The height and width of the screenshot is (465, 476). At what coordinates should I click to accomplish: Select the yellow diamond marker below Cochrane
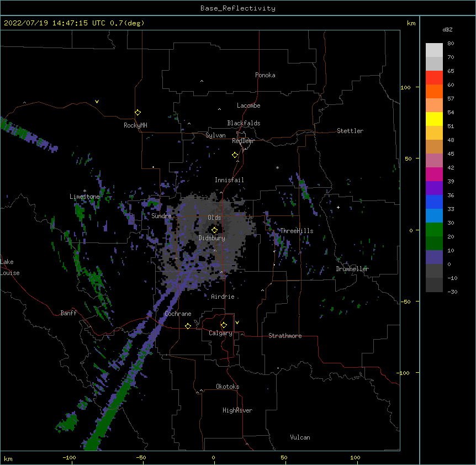[x=188, y=326]
